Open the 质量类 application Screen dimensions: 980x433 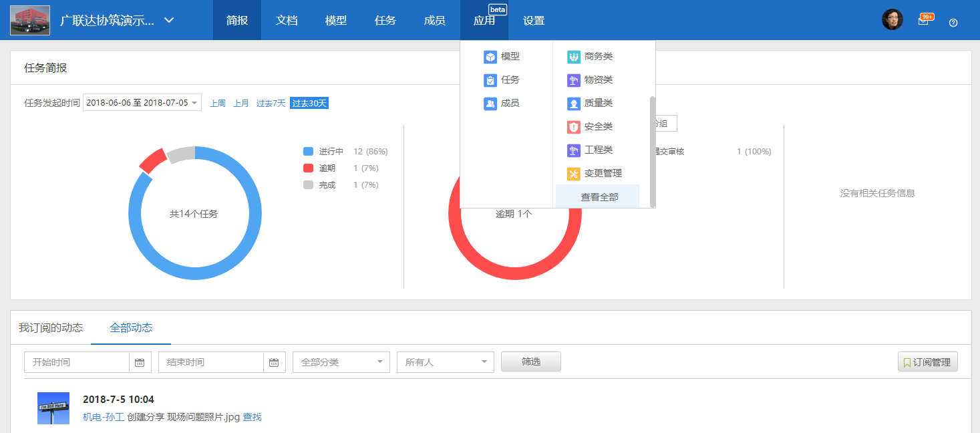[574, 103]
